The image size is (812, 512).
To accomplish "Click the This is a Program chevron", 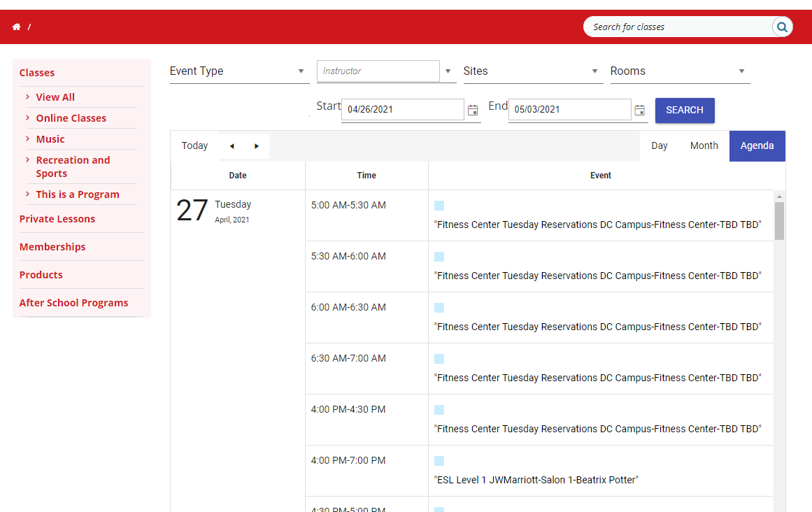I will tap(27, 194).
